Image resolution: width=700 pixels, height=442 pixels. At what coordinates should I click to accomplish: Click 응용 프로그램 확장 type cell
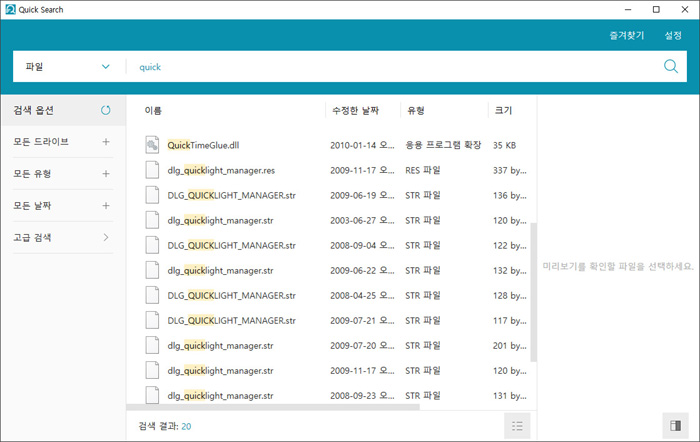pos(443,145)
